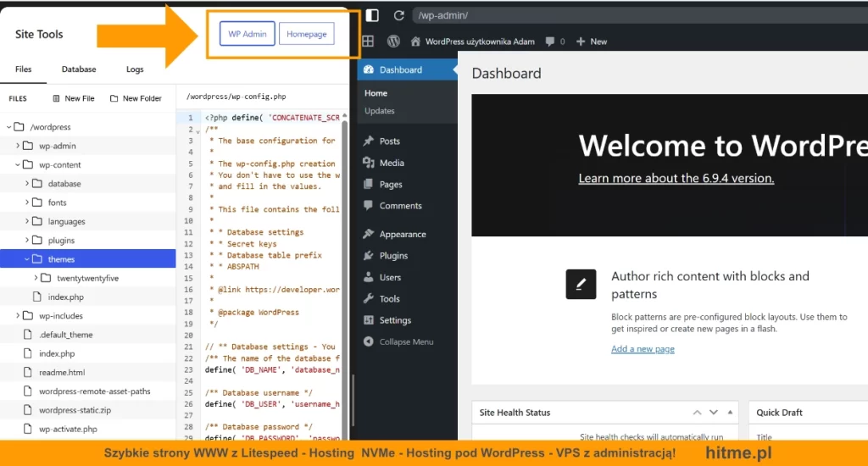This screenshot has width=868, height=466.
Task: Open Learn more about the 6.9.4 version
Action: point(676,178)
